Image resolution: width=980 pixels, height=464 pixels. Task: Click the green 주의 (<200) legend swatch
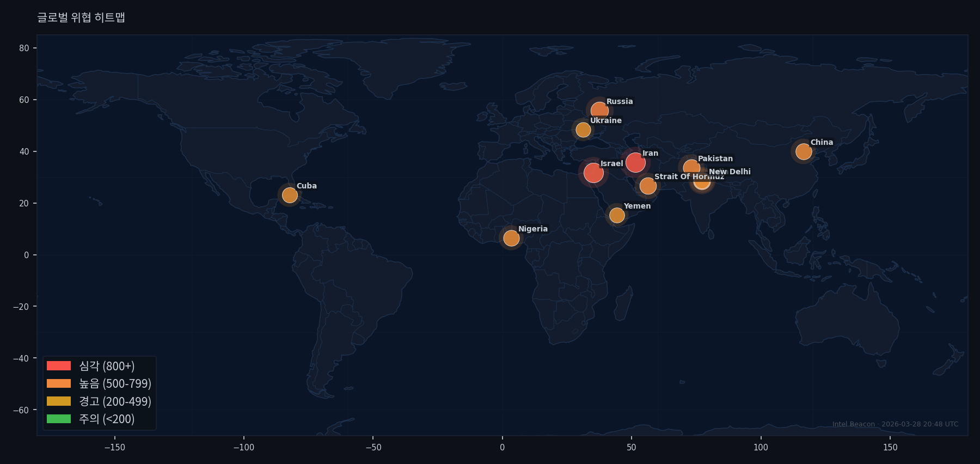59,419
